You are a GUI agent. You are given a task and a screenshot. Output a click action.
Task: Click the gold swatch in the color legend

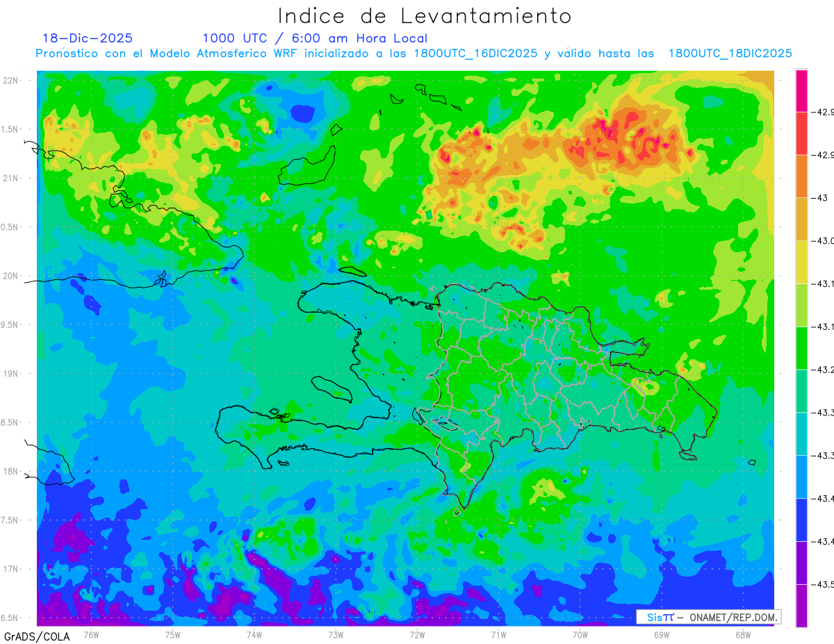click(x=801, y=219)
